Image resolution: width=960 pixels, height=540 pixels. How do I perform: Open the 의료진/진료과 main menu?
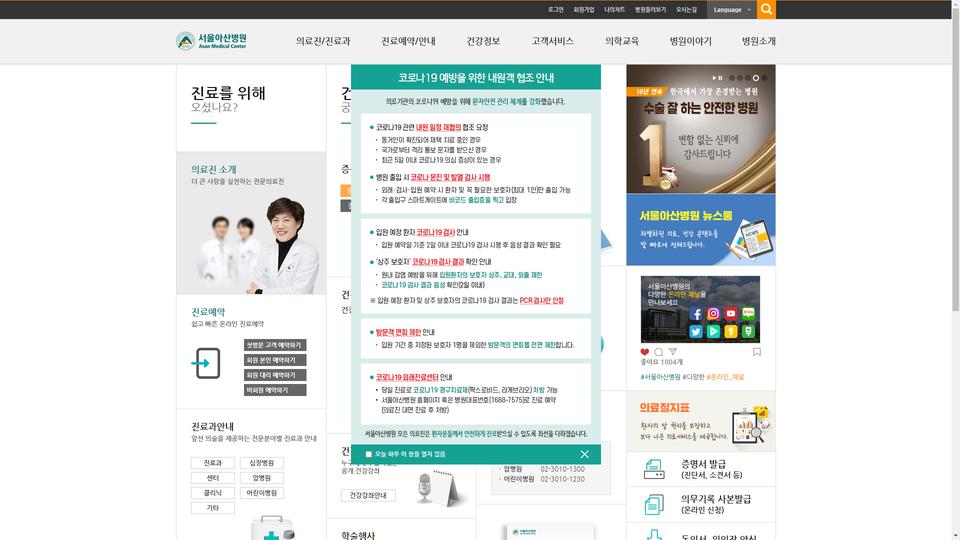click(x=323, y=41)
